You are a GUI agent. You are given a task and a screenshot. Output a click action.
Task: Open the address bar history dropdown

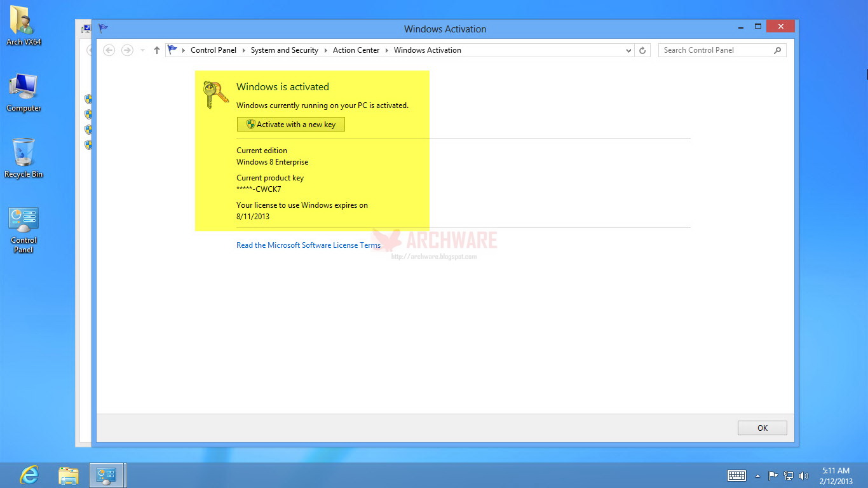(628, 50)
